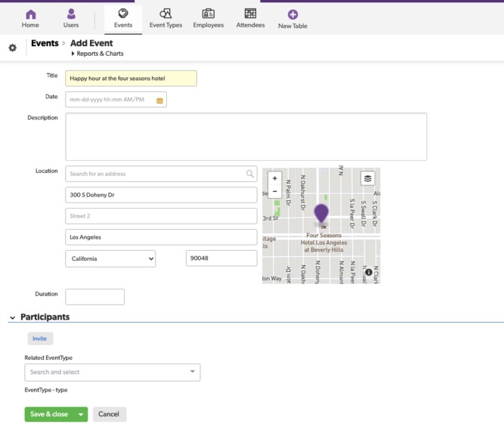This screenshot has width=504, height=433.
Task: Click Save & close button
Action: coord(50,414)
